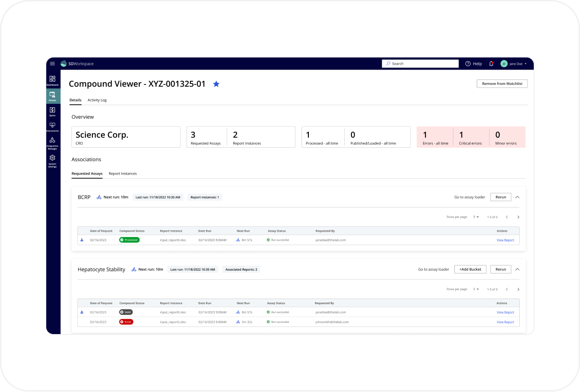Collapse the Hepatocyte Stability panel chevron
The width and height of the screenshot is (580, 392).
pos(517,269)
